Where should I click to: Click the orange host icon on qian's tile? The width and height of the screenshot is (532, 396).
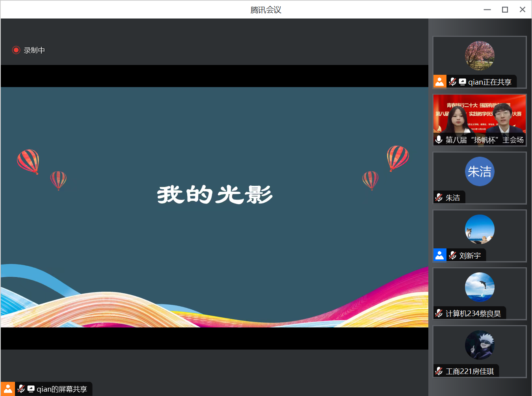click(x=440, y=81)
